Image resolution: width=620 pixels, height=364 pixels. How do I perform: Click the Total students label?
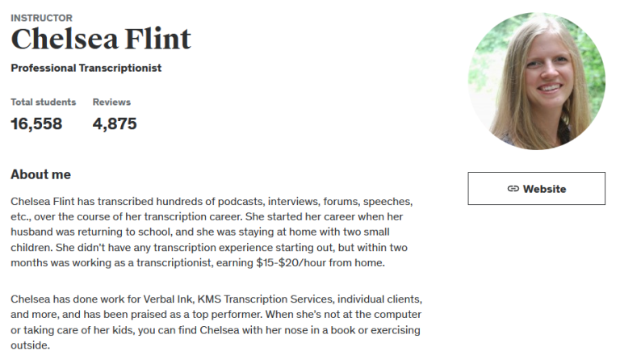(x=44, y=103)
